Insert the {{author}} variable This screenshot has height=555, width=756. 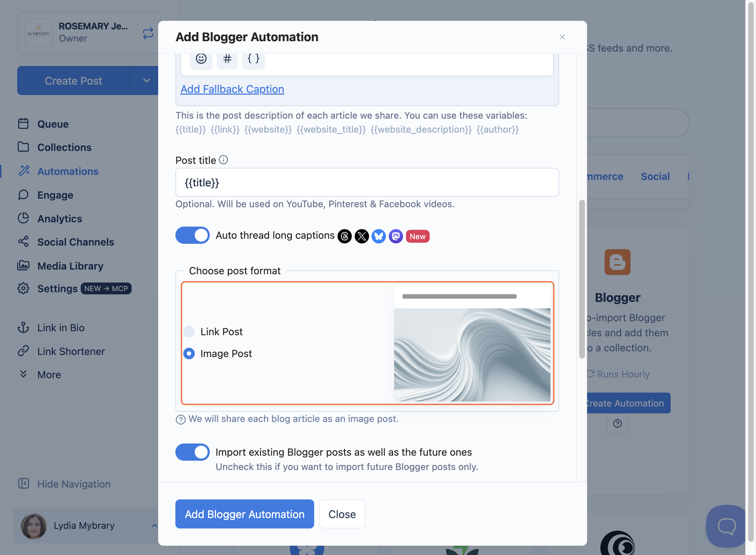click(x=498, y=129)
